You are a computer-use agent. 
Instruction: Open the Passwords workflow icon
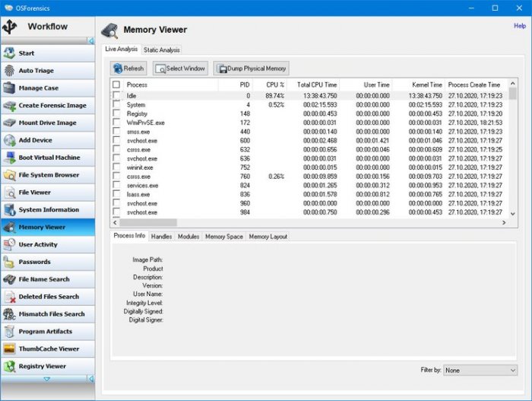coord(10,262)
